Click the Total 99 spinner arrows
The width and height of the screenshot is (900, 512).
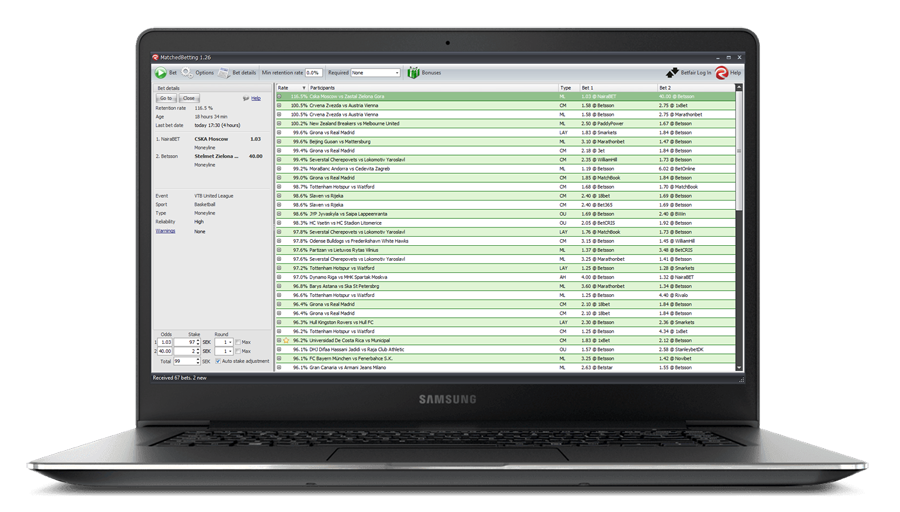(198, 362)
